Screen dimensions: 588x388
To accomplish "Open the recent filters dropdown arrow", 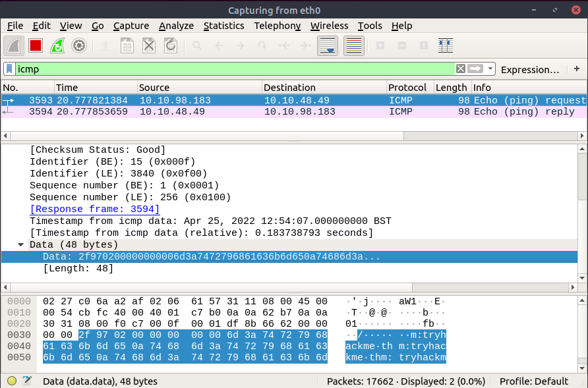I will click(x=490, y=69).
